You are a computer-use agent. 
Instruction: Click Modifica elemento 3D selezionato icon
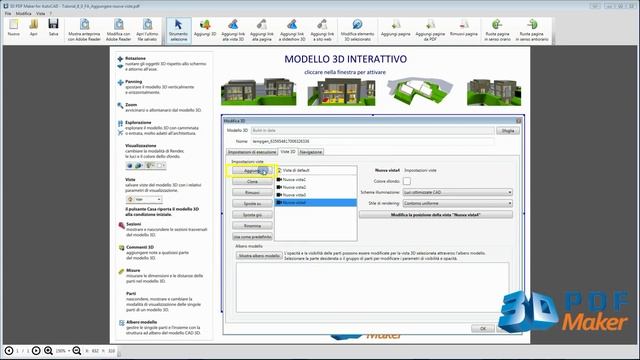coord(357,30)
